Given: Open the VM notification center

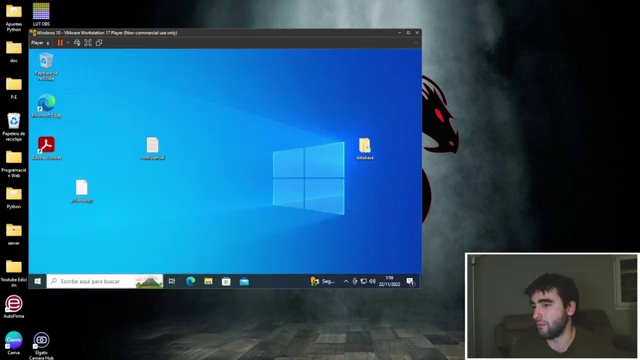Looking at the screenshot, I should click(x=410, y=281).
